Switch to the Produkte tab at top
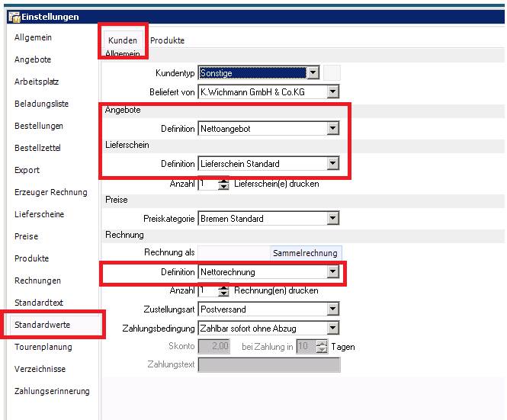 click(x=167, y=40)
